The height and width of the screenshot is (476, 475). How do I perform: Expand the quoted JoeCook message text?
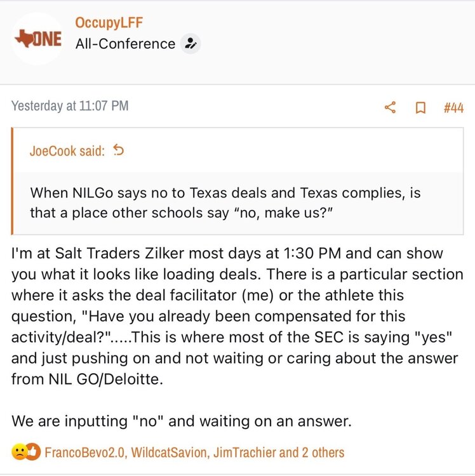[x=225, y=201]
